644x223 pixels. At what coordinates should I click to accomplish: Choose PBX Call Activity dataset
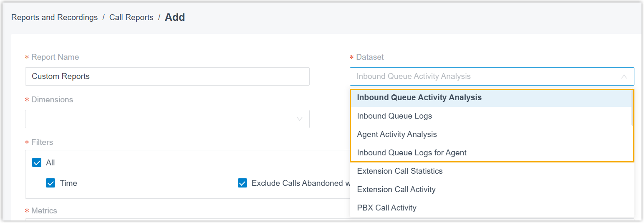tap(386, 208)
